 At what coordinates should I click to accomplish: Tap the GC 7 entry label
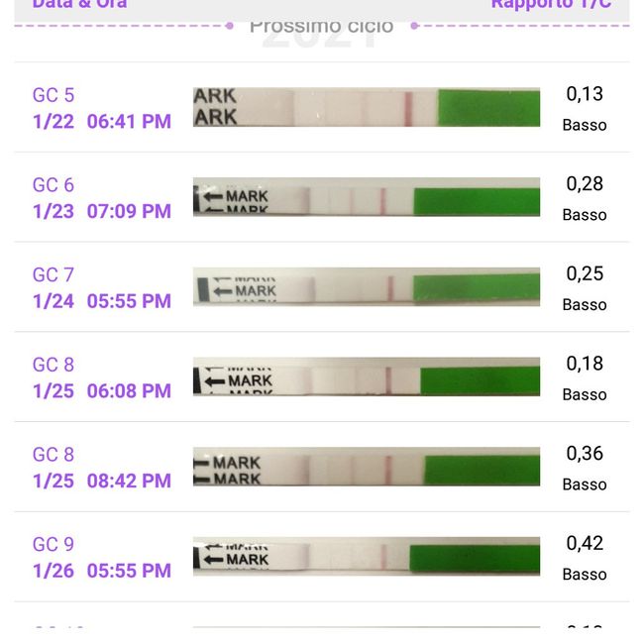(54, 274)
